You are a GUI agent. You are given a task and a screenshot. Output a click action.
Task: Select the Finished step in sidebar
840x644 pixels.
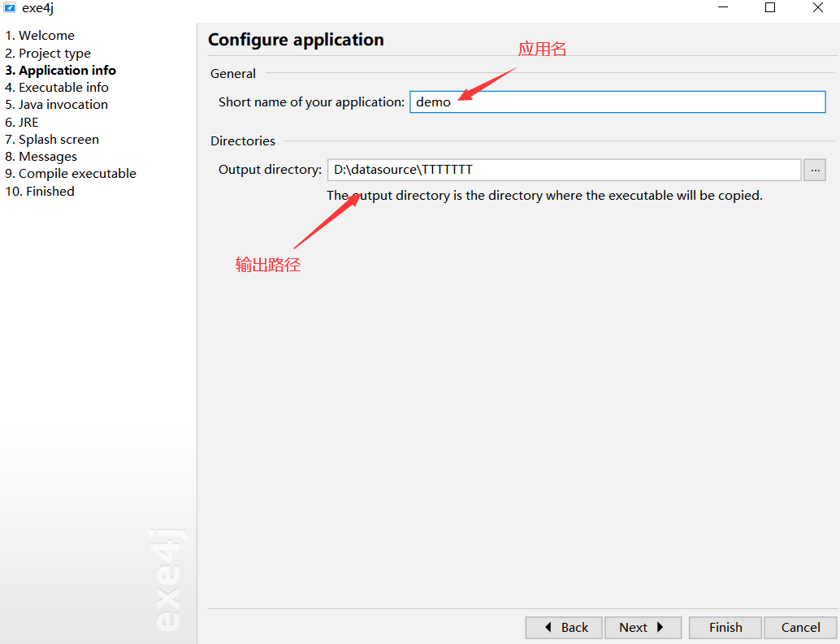[39, 191]
